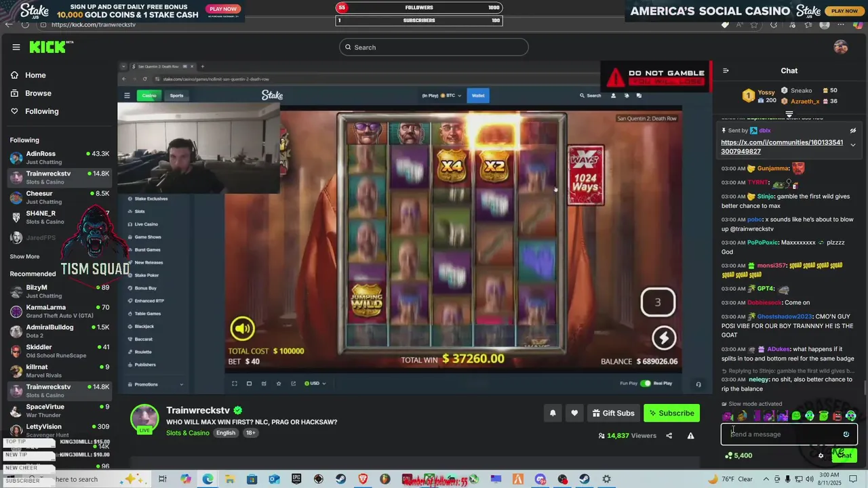Viewport: 868px width, 488px height.
Task: Open the Kick hamburger sidebar menu
Action: [16, 47]
